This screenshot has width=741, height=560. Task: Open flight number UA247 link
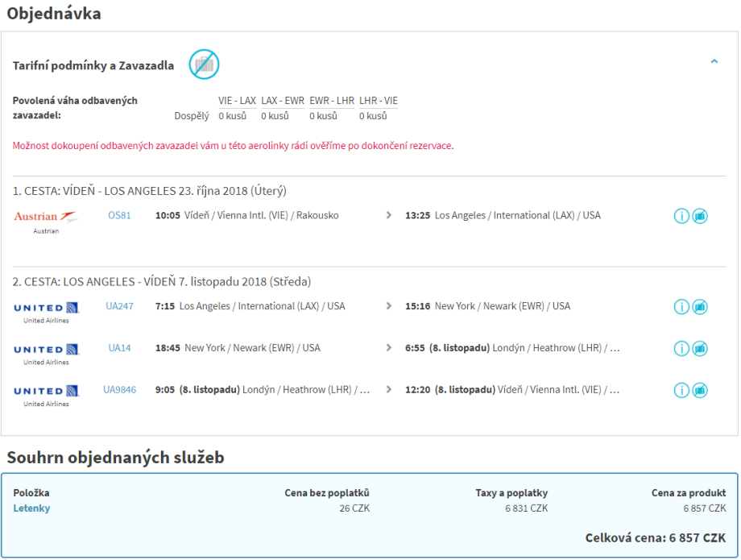pyautogui.click(x=119, y=306)
